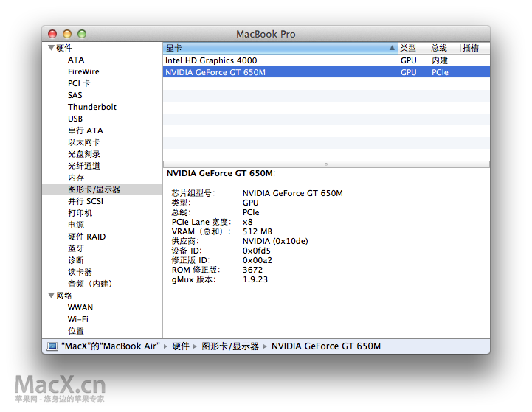Image resolution: width=532 pixels, height=412 pixels.
Task: Select 电源 in the sidebar
Action: pyautogui.click(x=76, y=225)
